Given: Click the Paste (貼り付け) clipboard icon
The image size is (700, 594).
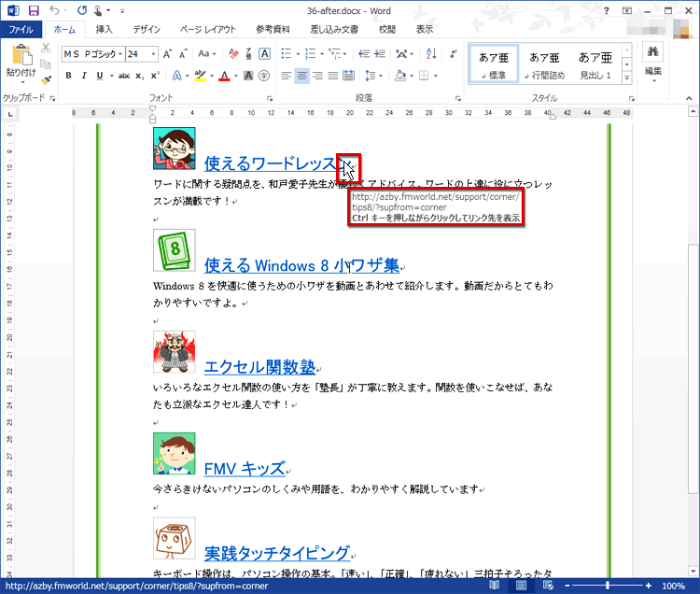Looking at the screenshot, I should pyautogui.click(x=21, y=55).
